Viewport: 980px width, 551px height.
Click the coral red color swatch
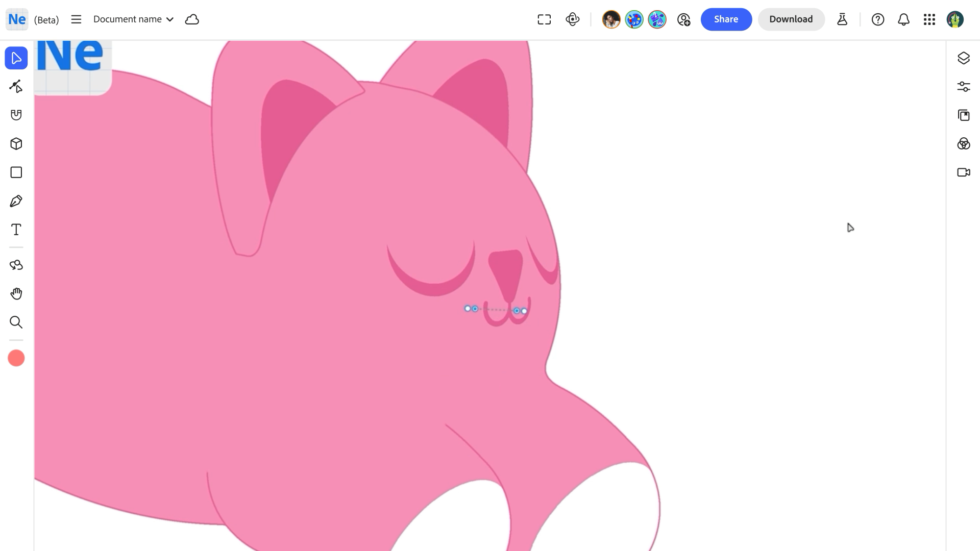click(16, 358)
